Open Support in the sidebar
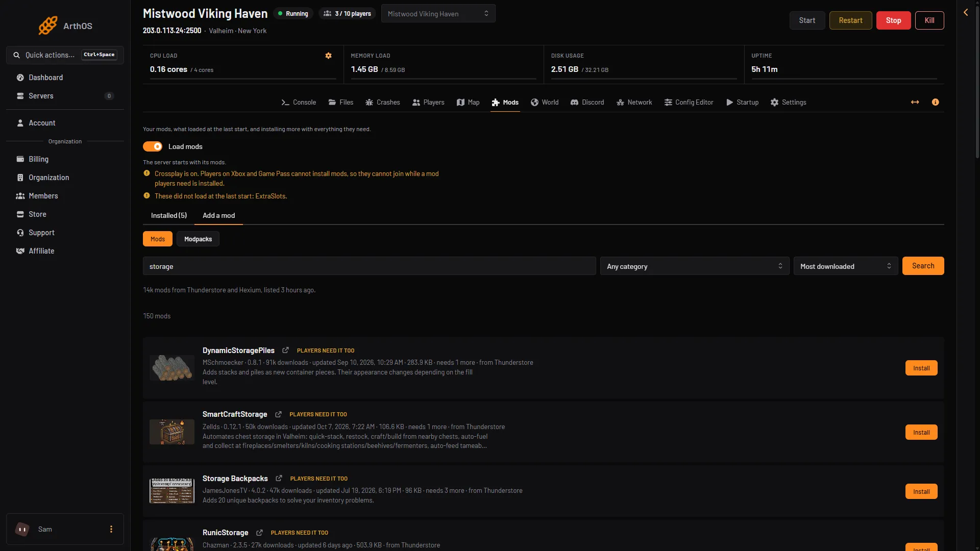 point(65,233)
